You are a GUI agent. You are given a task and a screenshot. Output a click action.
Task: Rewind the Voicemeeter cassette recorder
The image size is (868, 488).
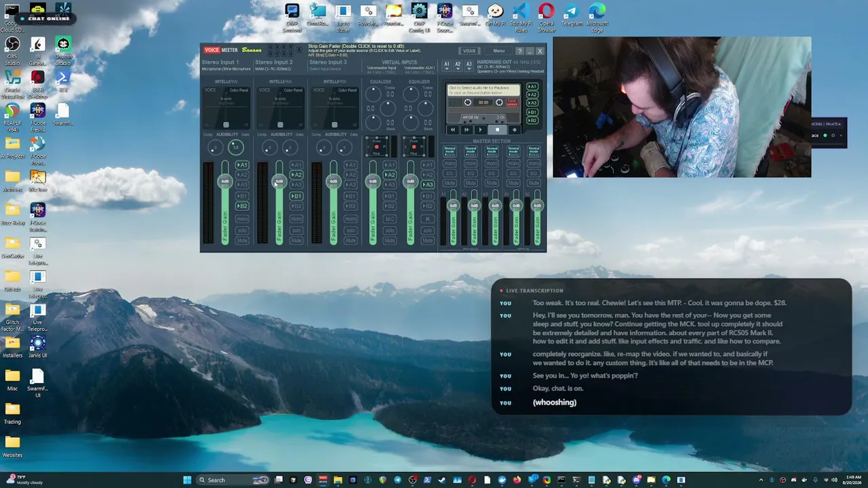pos(453,129)
